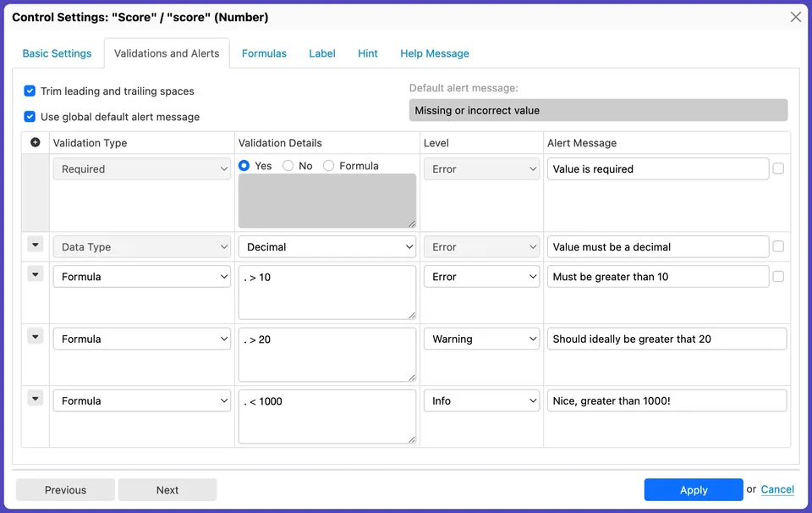Open row menu arrow beside '. > 20' formula
The image size is (812, 513).
click(35, 337)
